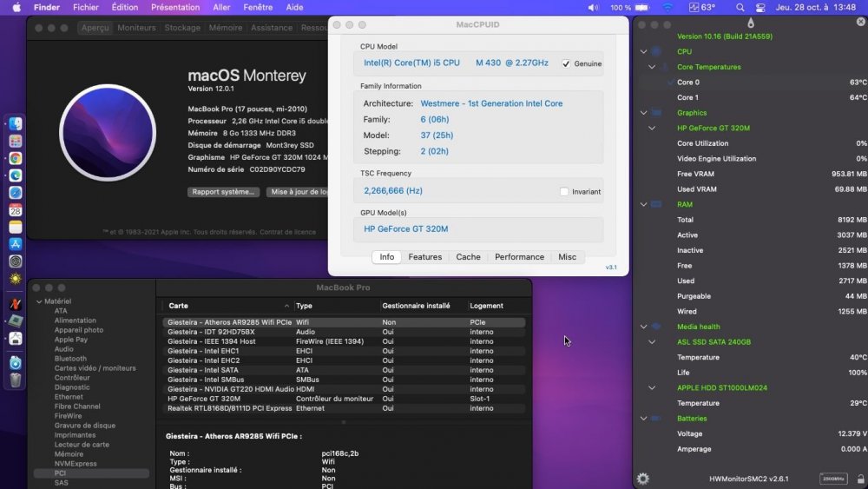The height and width of the screenshot is (489, 868).
Task: Click the System Information icon in the Dock
Action: pyautogui.click(x=16, y=338)
